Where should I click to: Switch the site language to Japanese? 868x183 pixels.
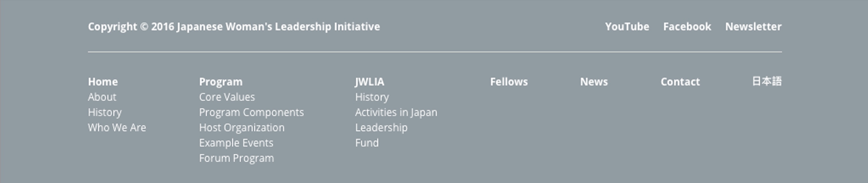click(766, 81)
